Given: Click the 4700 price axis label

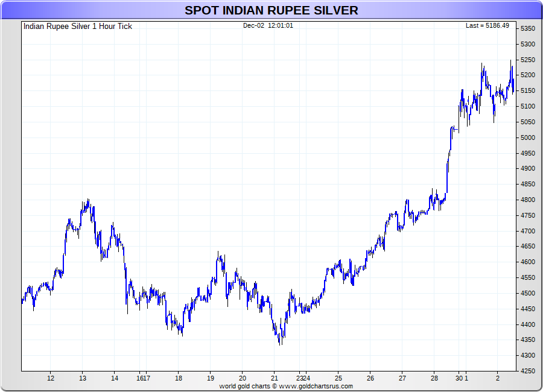Looking at the screenshot, I should 528,231.
